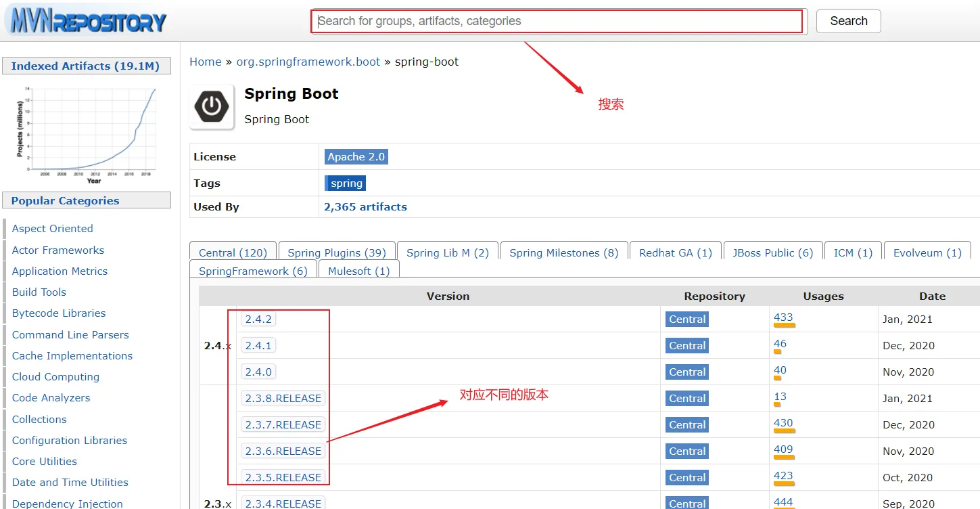The width and height of the screenshot is (980, 509).
Task: Switch to the Spring Plugins (39) tab
Action: pyautogui.click(x=337, y=252)
